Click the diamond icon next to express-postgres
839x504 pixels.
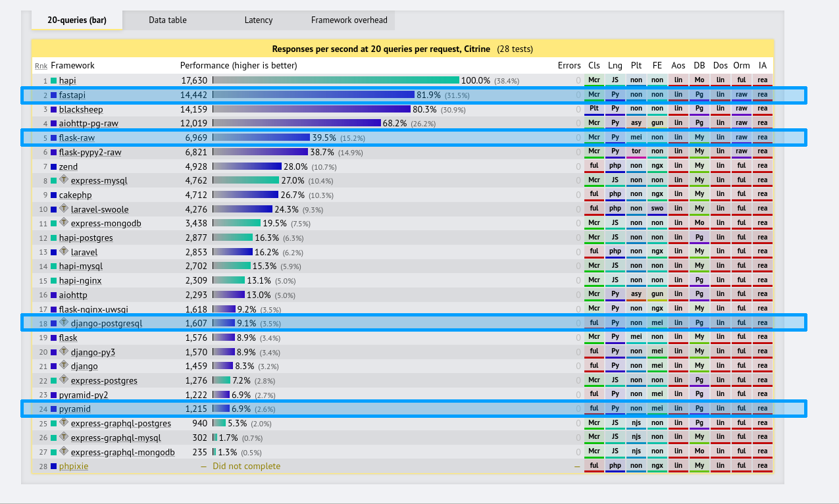[64, 380]
